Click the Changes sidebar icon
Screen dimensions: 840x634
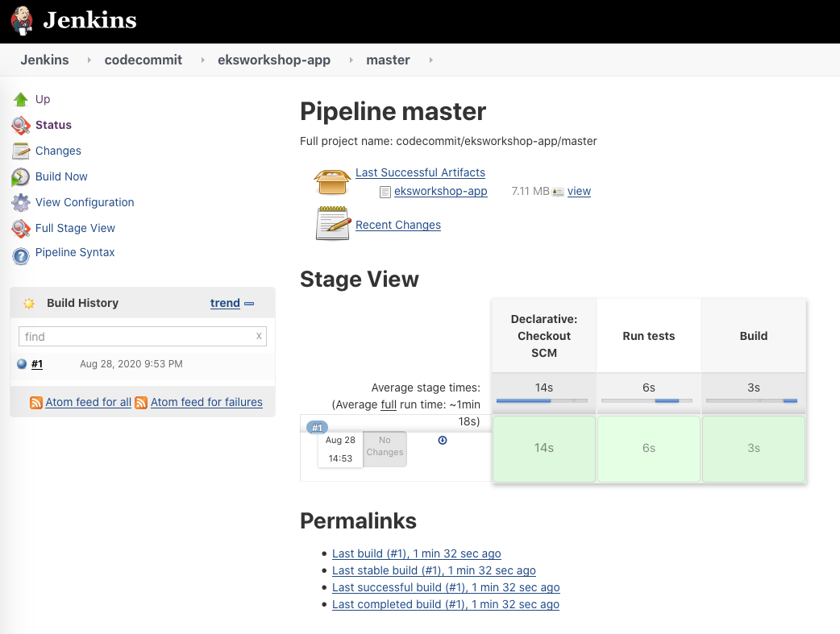22,151
